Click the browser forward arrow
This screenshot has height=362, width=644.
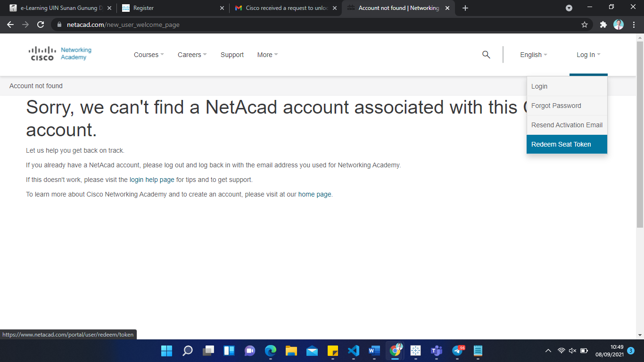pos(25,25)
